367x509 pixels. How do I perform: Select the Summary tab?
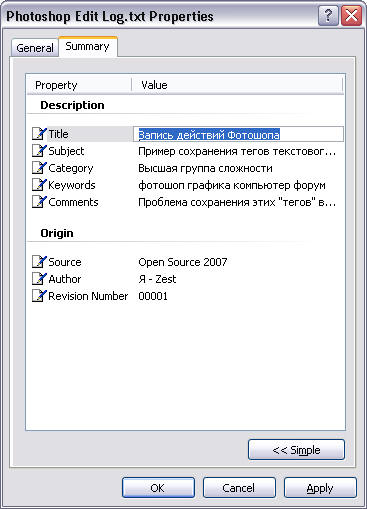[88, 47]
